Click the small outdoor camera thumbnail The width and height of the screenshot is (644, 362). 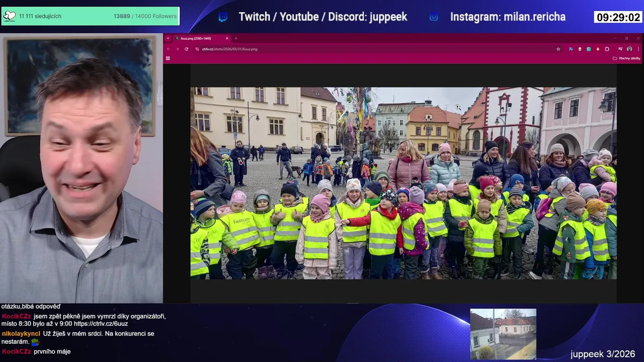[x=503, y=334]
